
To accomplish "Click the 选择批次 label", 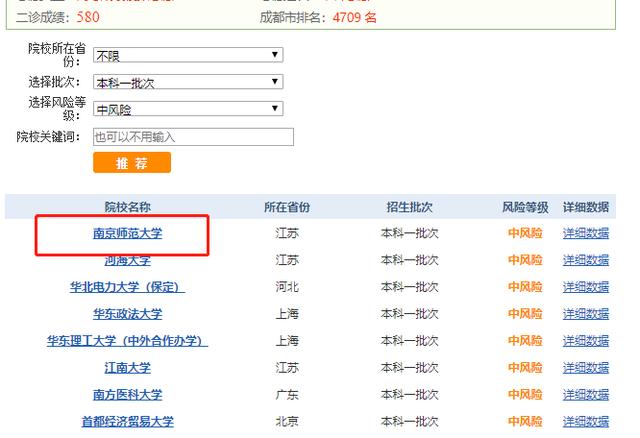I will tap(54, 82).
